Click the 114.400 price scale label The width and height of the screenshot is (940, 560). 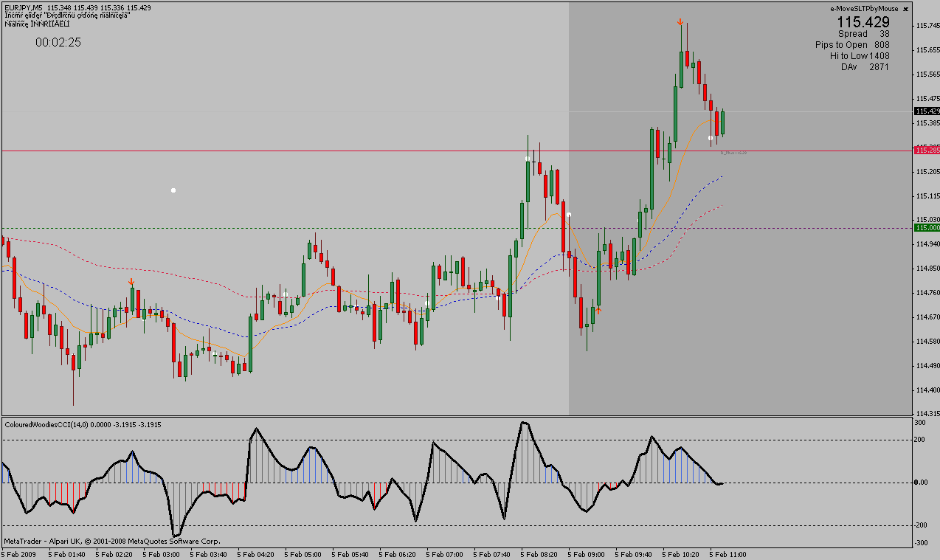[x=927, y=390]
